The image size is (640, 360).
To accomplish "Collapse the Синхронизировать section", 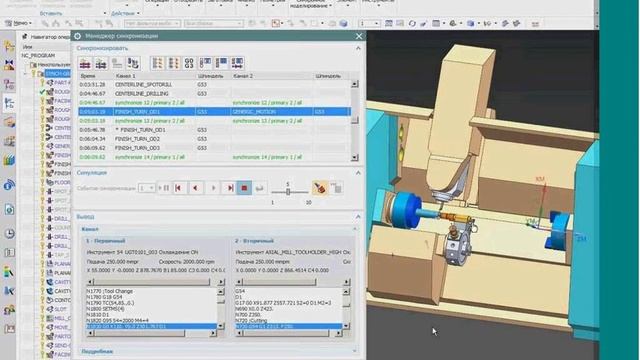I will (358, 48).
